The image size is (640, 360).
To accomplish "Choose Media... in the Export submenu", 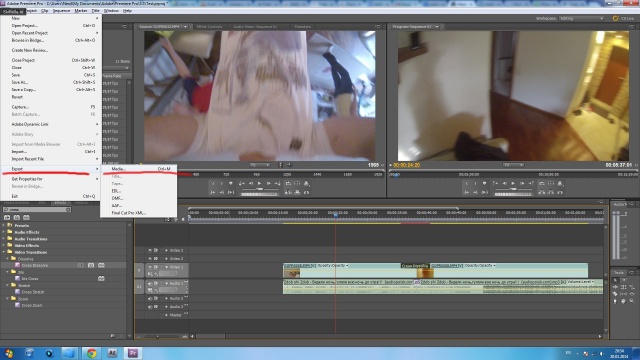I will point(139,169).
